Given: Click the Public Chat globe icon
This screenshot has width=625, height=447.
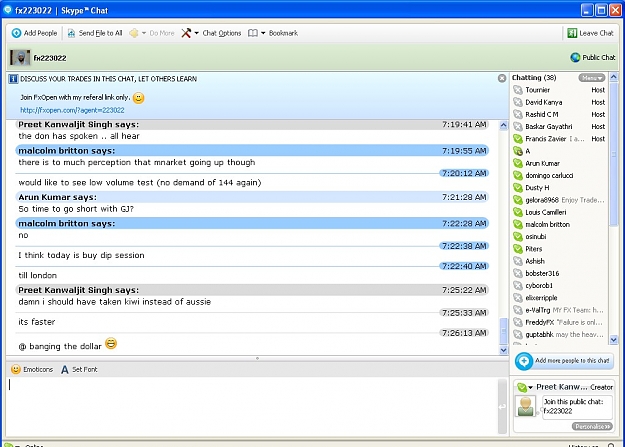Looking at the screenshot, I should [575, 57].
